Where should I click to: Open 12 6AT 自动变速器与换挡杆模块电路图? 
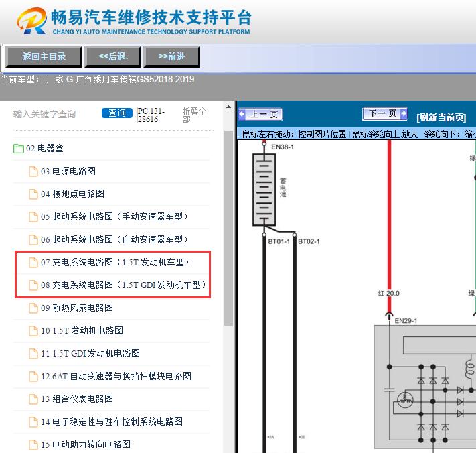[116, 376]
